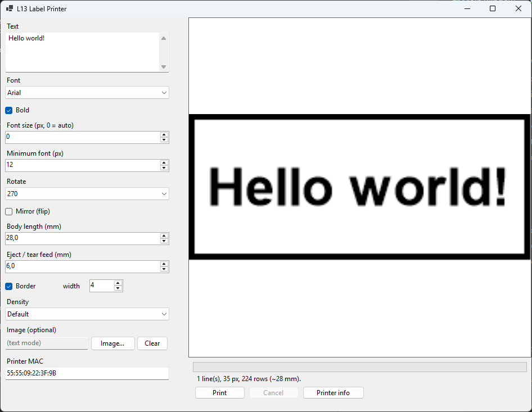532x412 pixels.
Task: Clear the selected image
Action: (x=152, y=343)
